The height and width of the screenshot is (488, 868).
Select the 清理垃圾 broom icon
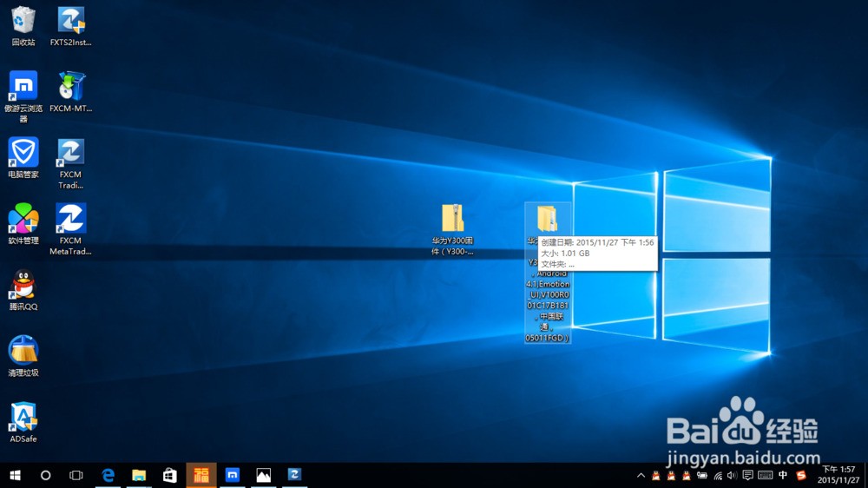(23, 356)
